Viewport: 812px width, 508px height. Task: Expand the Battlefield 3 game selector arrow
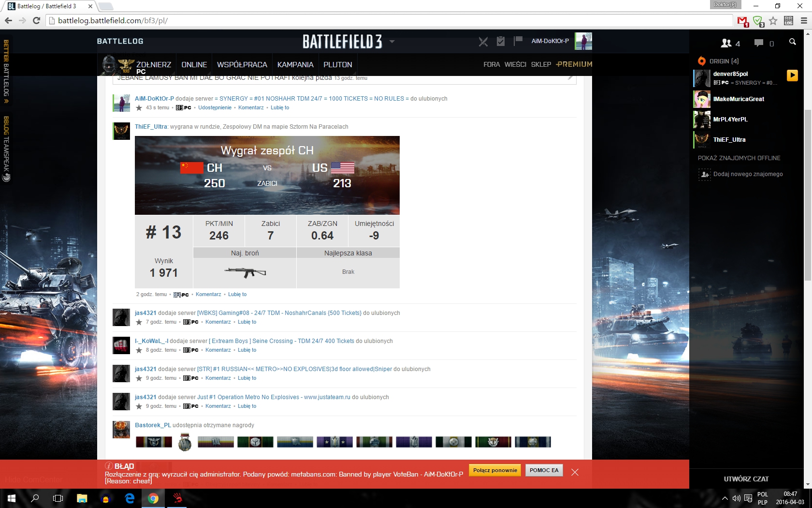tap(392, 42)
